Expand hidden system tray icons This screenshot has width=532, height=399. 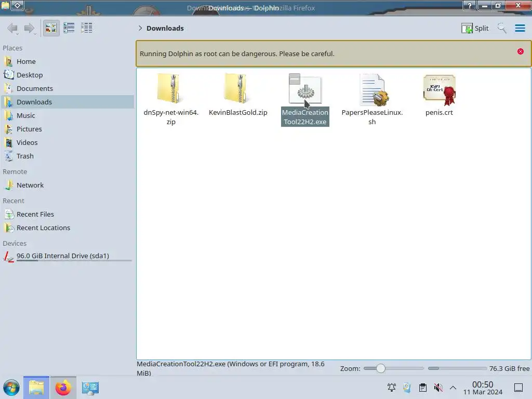453,388
